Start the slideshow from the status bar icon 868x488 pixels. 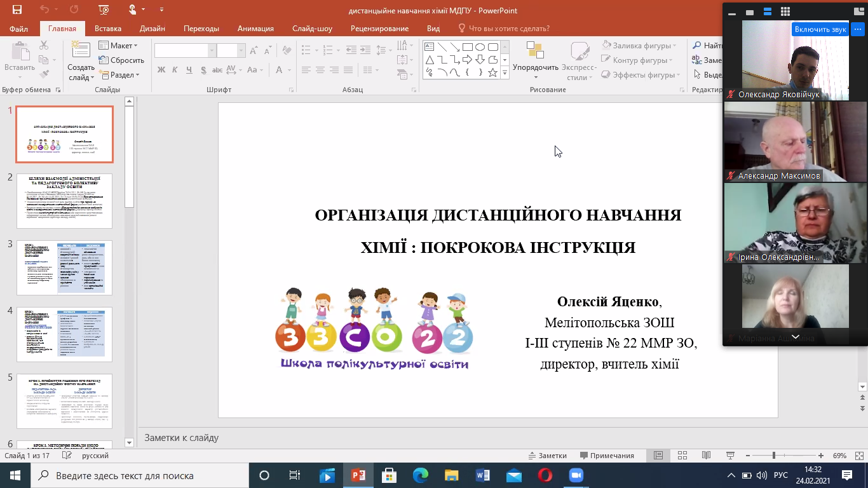[x=729, y=456]
